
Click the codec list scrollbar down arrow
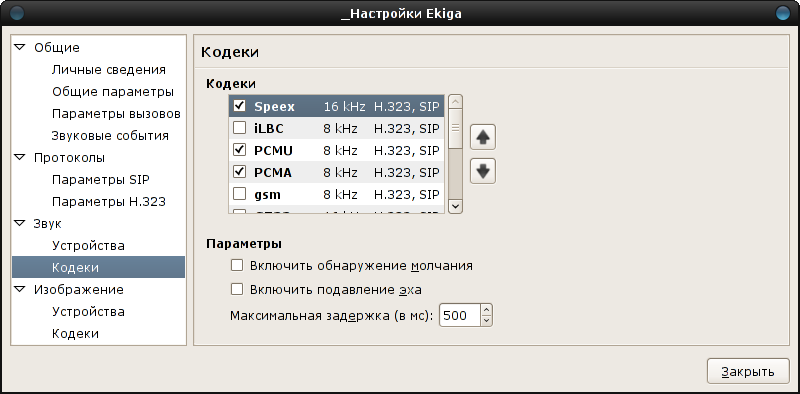pos(456,206)
